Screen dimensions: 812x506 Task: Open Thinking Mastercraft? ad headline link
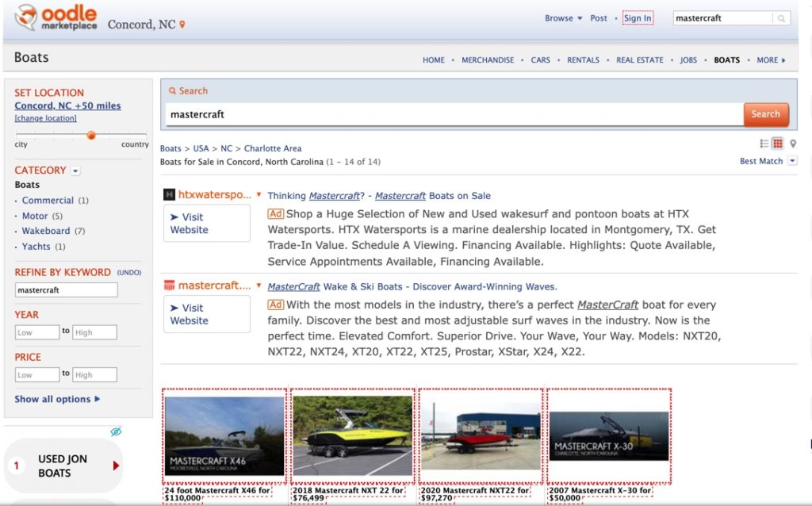[379, 196]
